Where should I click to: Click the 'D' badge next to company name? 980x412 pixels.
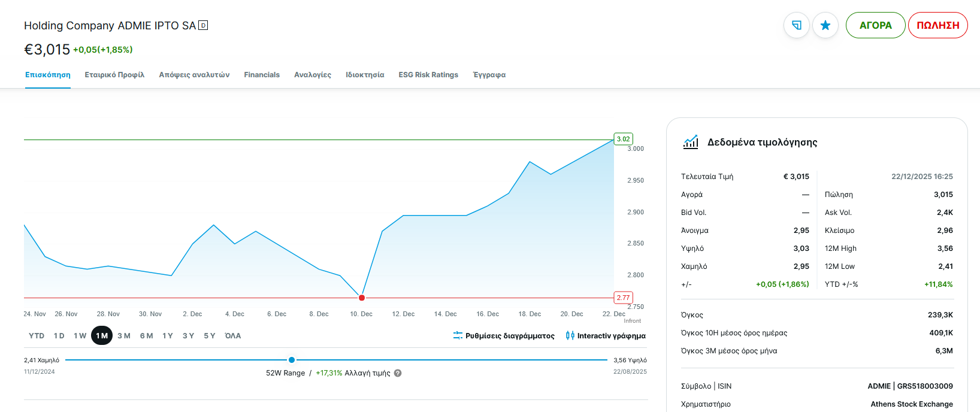[203, 25]
